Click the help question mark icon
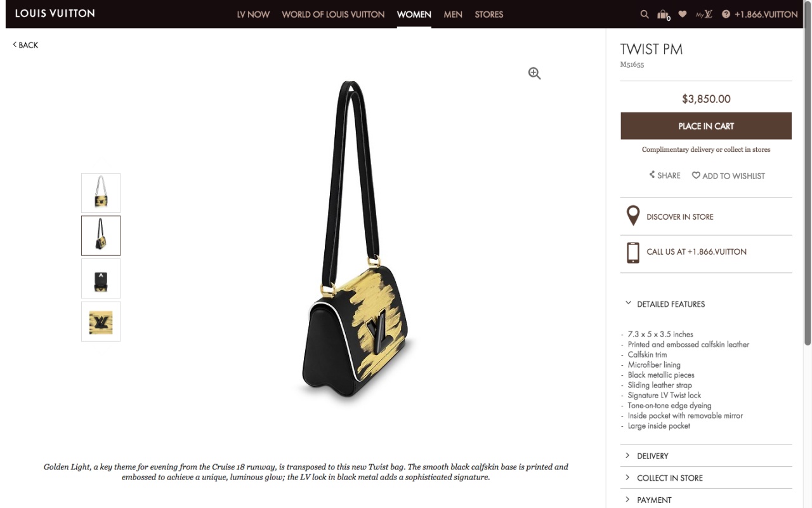The image size is (812, 508). coord(726,14)
